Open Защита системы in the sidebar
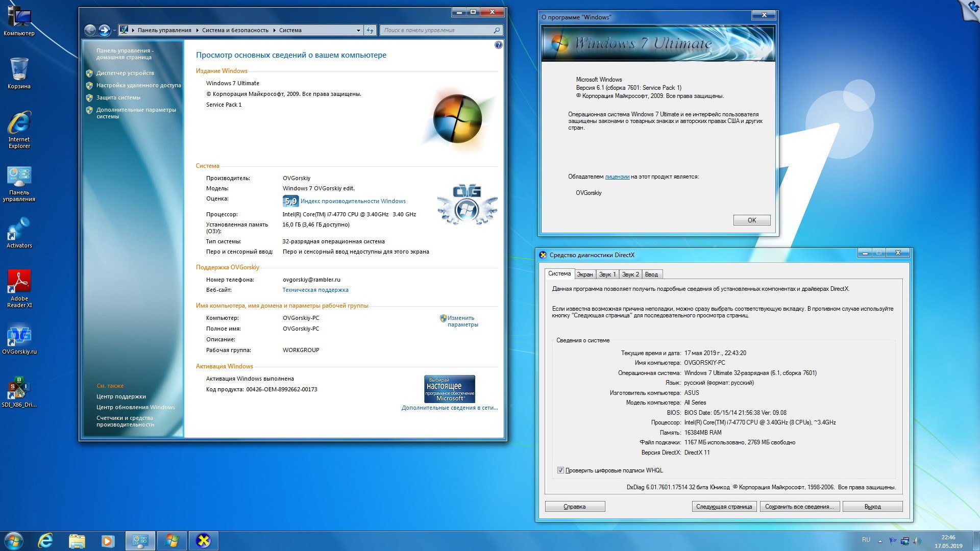This screenshot has width=980, height=551. (x=118, y=97)
